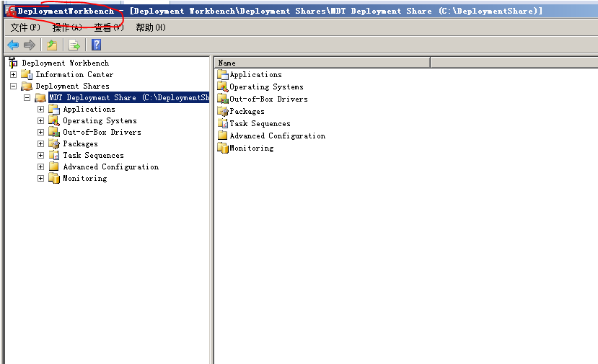Expand the Monitoring tree node

[x=41, y=178]
